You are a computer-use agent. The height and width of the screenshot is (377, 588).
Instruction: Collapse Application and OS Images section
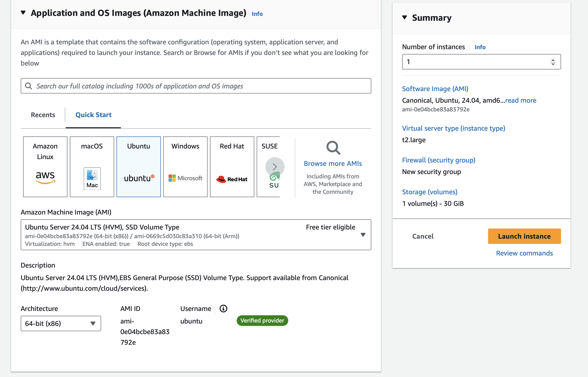pos(23,13)
